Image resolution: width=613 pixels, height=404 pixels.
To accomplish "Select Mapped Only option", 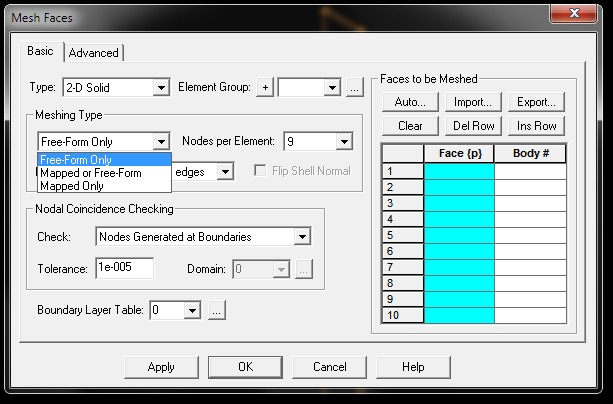I will coord(104,186).
